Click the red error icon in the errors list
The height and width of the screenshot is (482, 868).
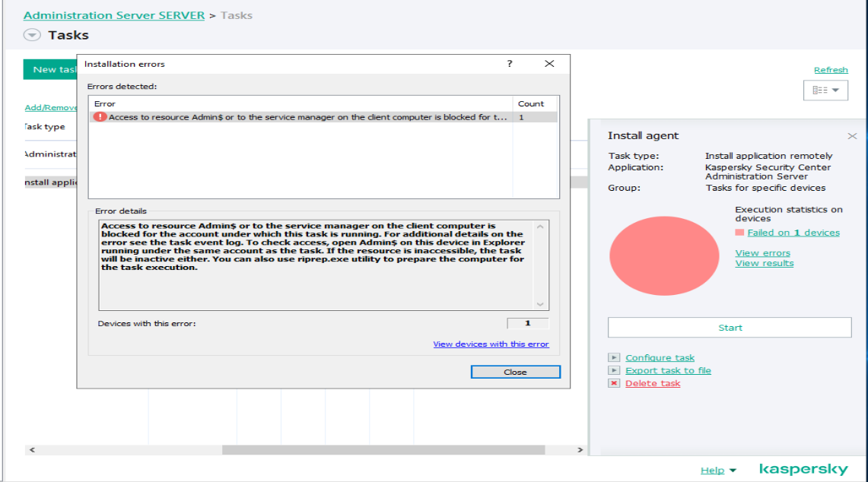pyautogui.click(x=100, y=117)
